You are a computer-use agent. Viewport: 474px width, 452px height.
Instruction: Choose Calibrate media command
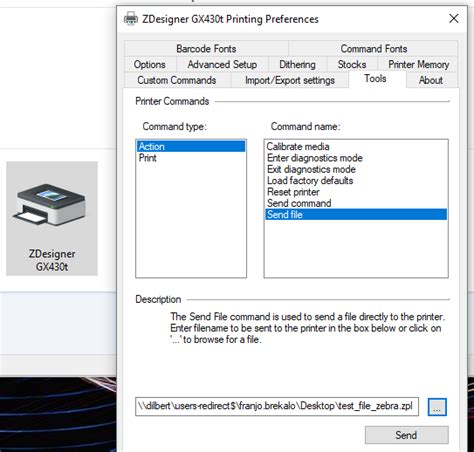coord(356,146)
